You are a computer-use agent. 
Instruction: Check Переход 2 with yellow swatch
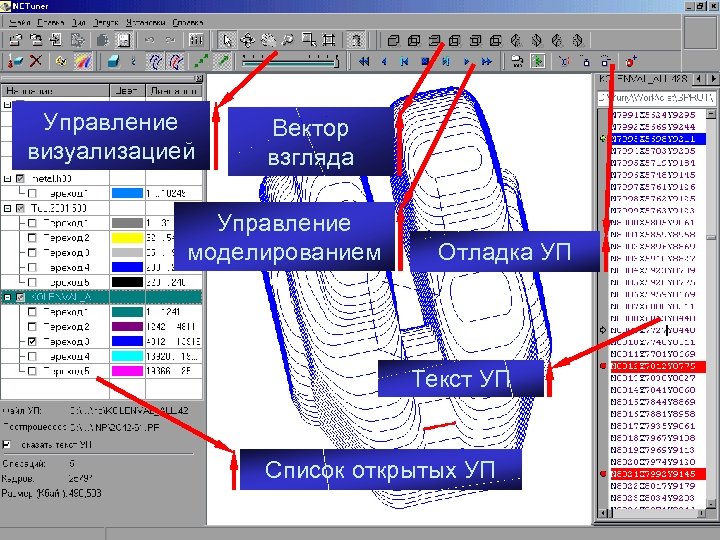pos(32,237)
